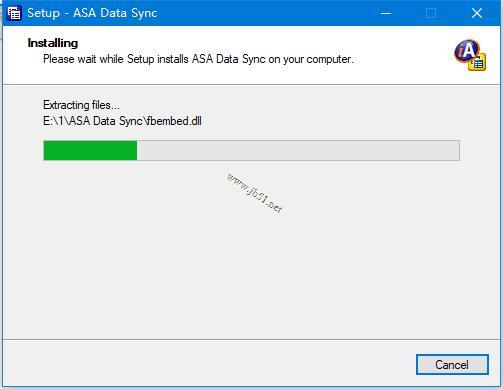Viewport: 503px width, 389px height.
Task: Click the www.jb51.net watermark text
Action: click(255, 193)
